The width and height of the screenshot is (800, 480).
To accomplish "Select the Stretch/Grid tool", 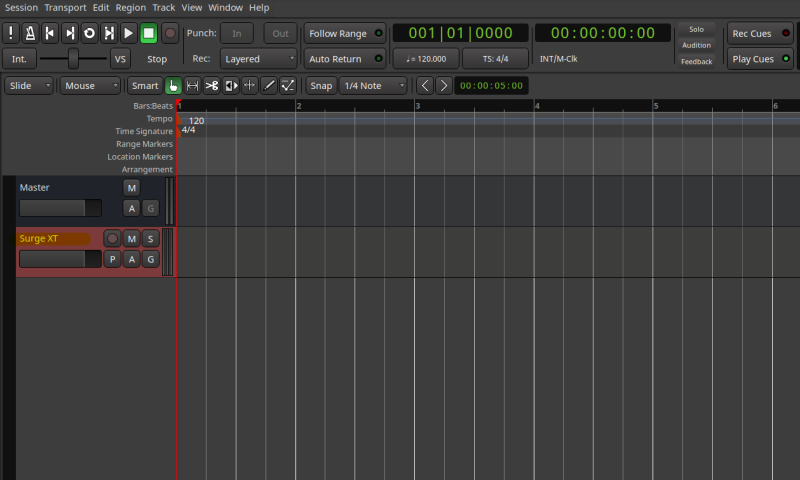I will tap(249, 86).
